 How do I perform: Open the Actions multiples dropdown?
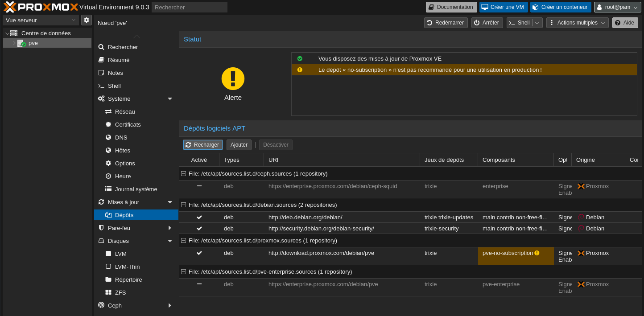tap(578, 23)
